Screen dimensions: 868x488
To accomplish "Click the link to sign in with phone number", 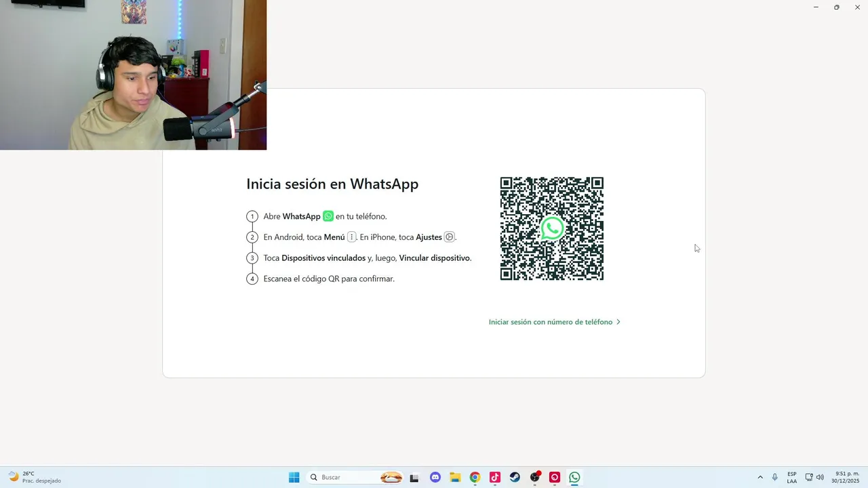I will coord(555,322).
